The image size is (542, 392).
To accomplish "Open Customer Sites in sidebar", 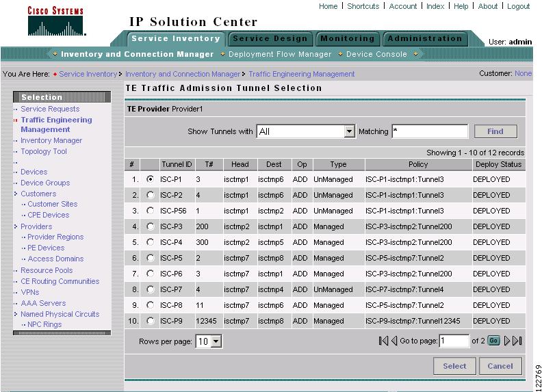I will pos(53,204).
